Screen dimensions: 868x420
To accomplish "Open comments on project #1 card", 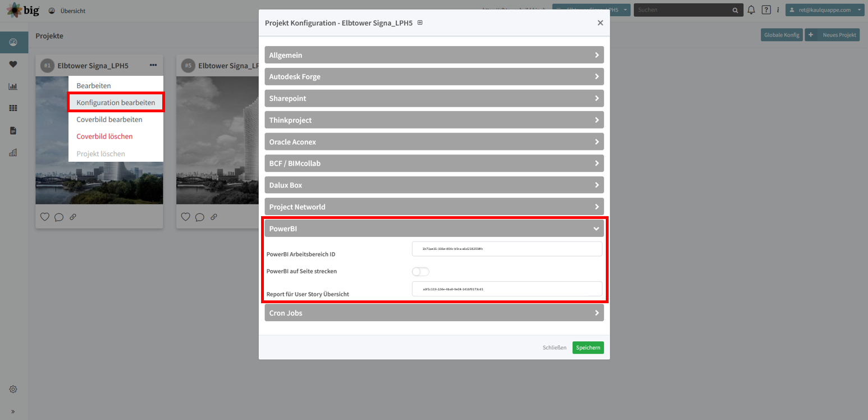I will coord(59,217).
